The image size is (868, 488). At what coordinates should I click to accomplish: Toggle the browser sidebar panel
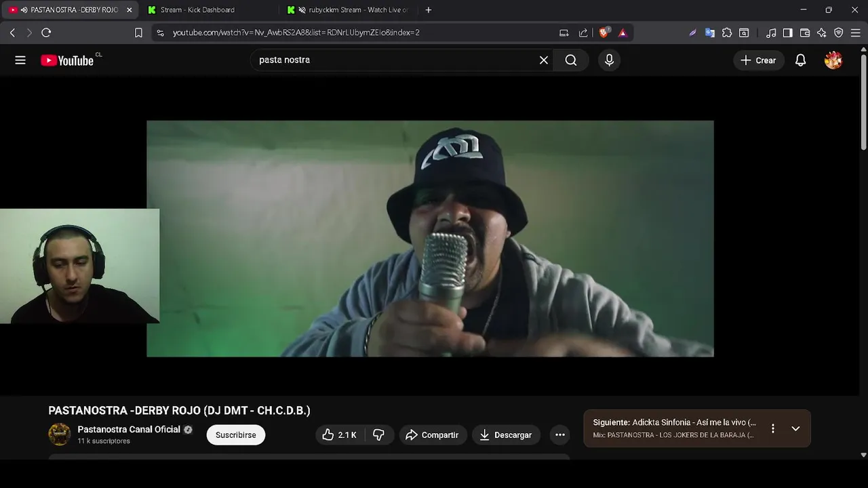tap(787, 33)
